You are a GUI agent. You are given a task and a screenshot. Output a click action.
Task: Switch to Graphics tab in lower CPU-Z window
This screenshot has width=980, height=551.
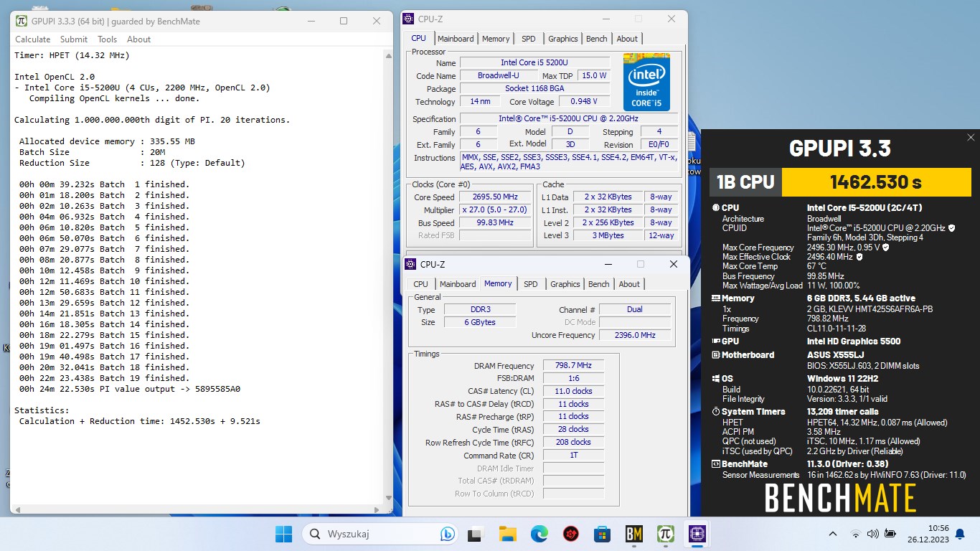pyautogui.click(x=565, y=284)
